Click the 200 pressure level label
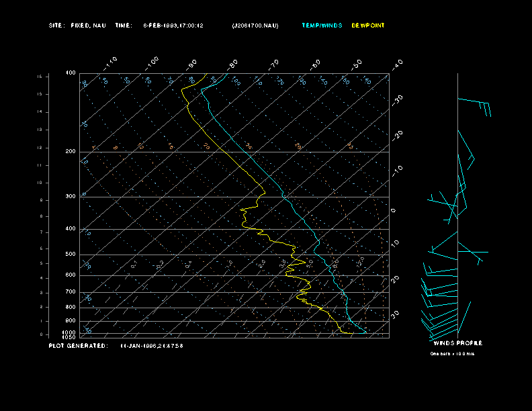This screenshot has width=532, height=411. 71,152
